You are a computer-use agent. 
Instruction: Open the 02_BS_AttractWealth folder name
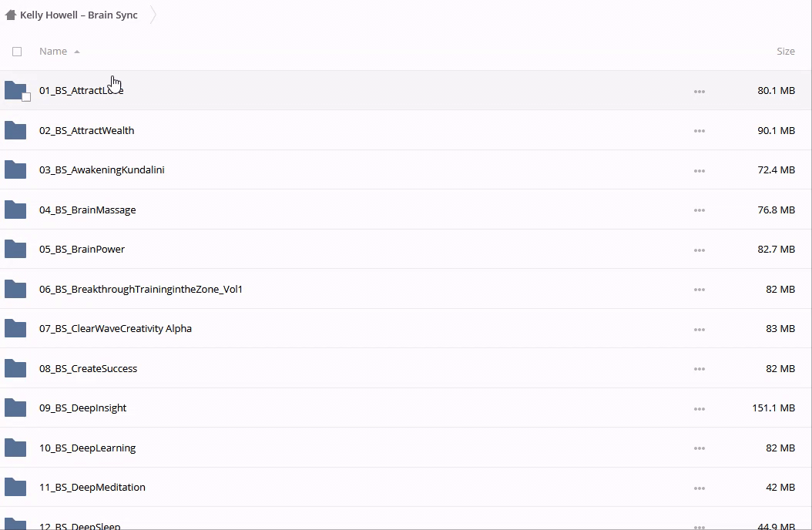tap(86, 130)
